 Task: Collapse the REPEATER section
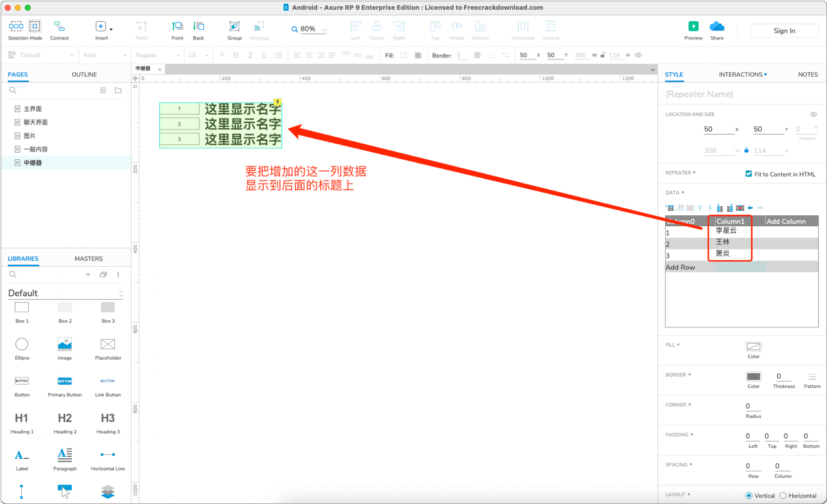[681, 173]
